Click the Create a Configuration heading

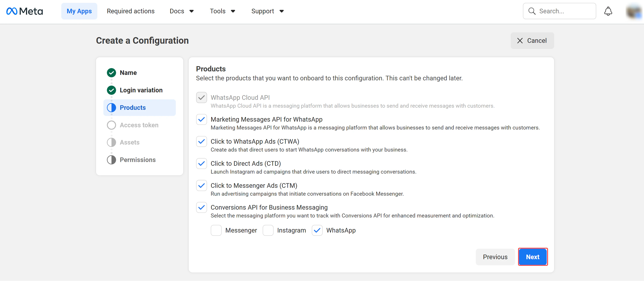click(142, 41)
